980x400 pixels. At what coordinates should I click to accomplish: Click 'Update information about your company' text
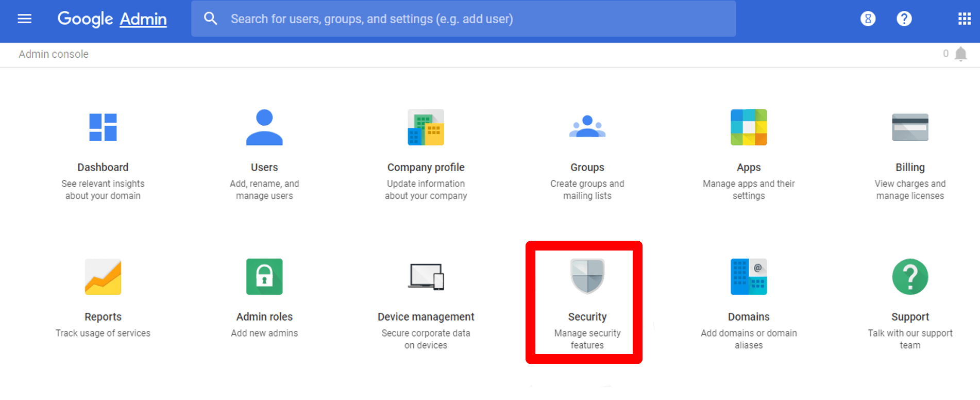[426, 190]
